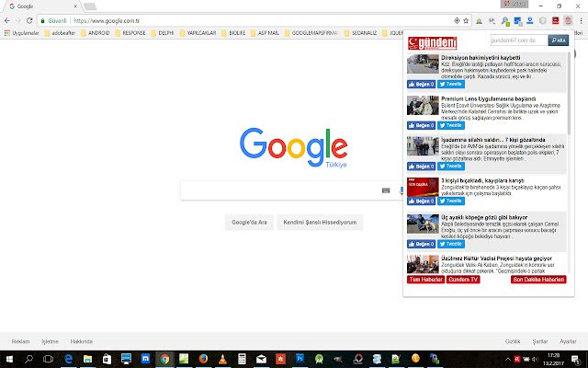
Task: Open the YAPILCAKLAR bookmark folder
Action: 198,33
